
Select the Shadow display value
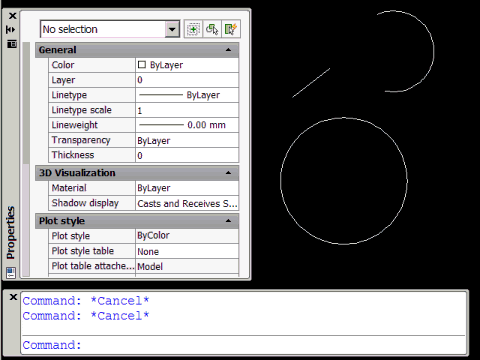click(187, 203)
